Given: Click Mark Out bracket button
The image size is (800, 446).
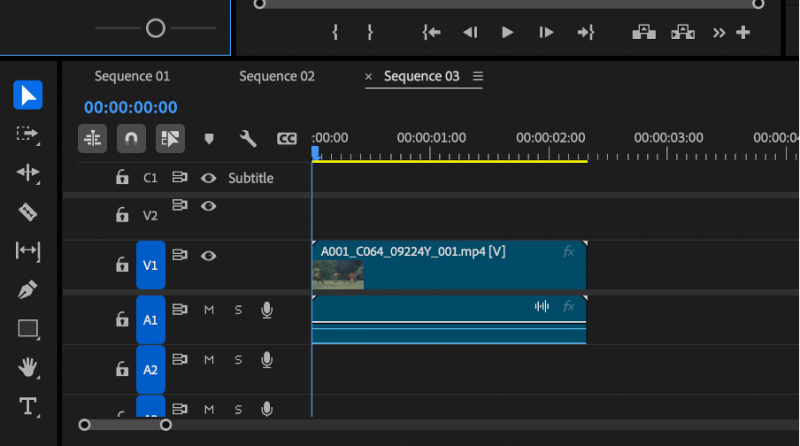Looking at the screenshot, I should pos(370,33).
